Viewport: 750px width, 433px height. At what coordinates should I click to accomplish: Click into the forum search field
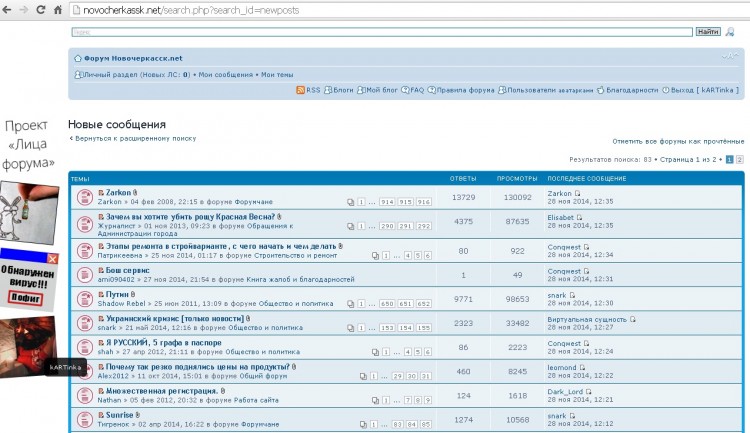382,32
